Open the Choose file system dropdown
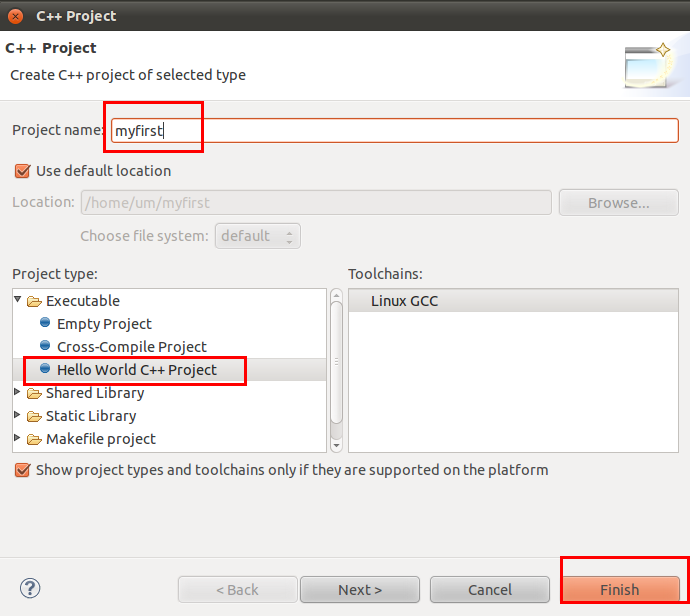 [258, 236]
